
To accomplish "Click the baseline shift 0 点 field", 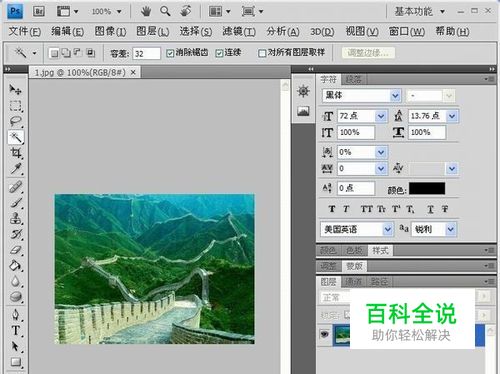I will click(356, 188).
